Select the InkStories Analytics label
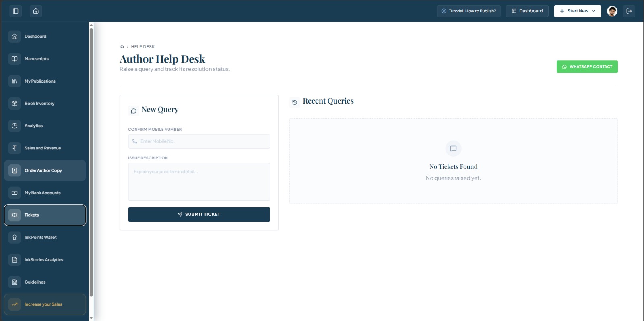The image size is (644, 321). pyautogui.click(x=44, y=260)
